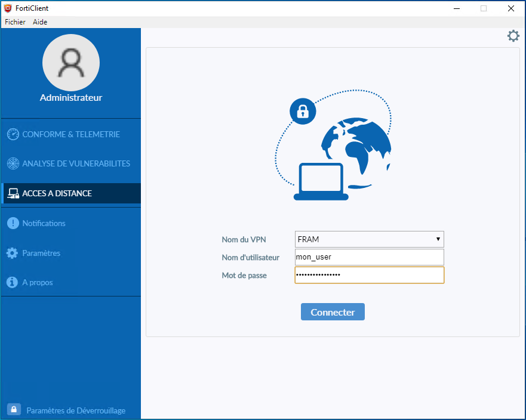Close the FortiClient window
This screenshot has height=420, width=526.
(511, 8)
